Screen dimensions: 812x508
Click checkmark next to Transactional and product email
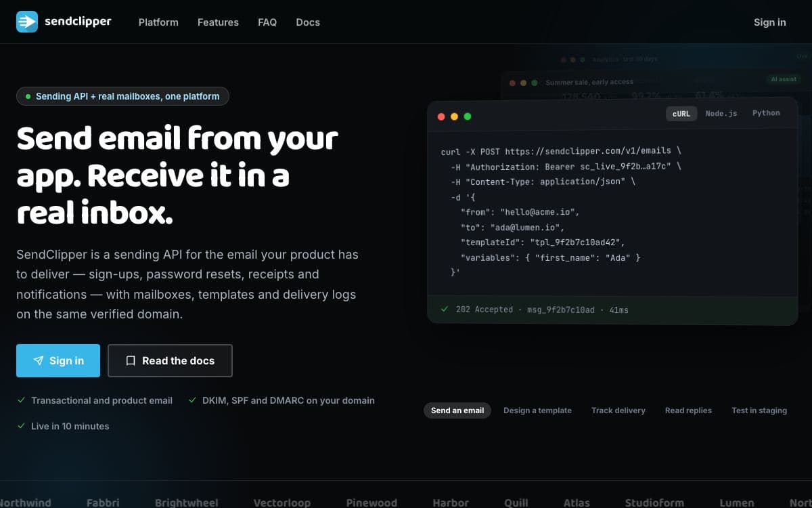tap(22, 400)
